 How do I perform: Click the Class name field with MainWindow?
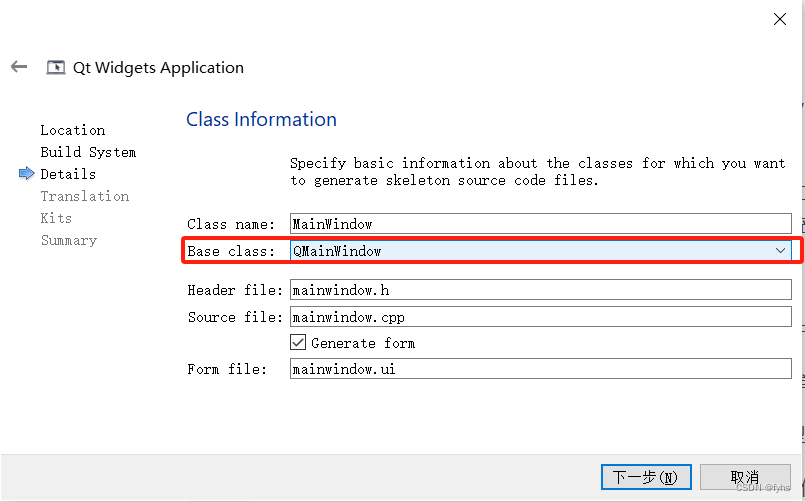tap(540, 224)
